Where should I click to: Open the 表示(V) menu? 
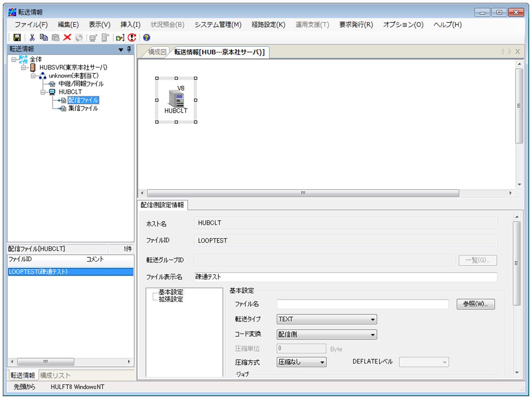tap(100, 24)
